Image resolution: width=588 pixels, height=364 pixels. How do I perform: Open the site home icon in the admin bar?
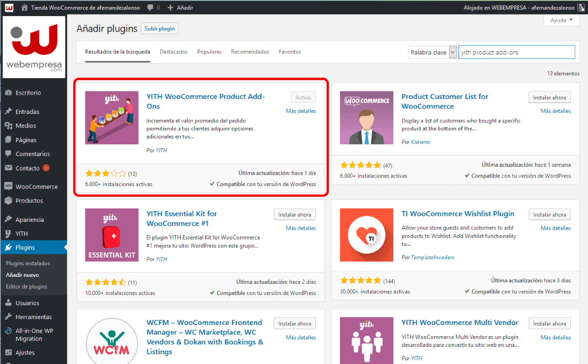[25, 7]
